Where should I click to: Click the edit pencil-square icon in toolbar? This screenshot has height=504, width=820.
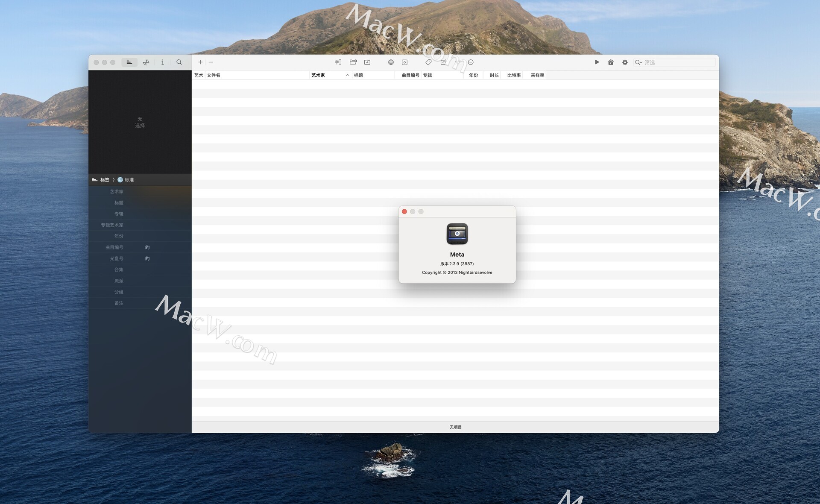coord(443,62)
